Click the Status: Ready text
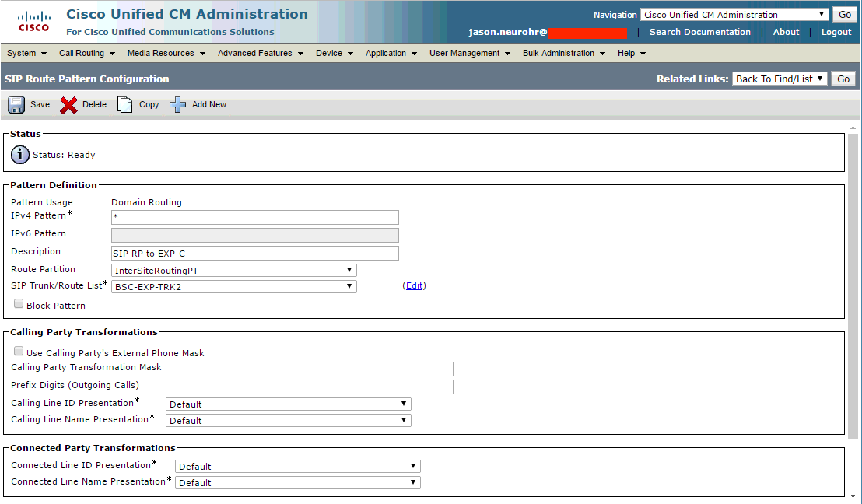 [x=64, y=155]
